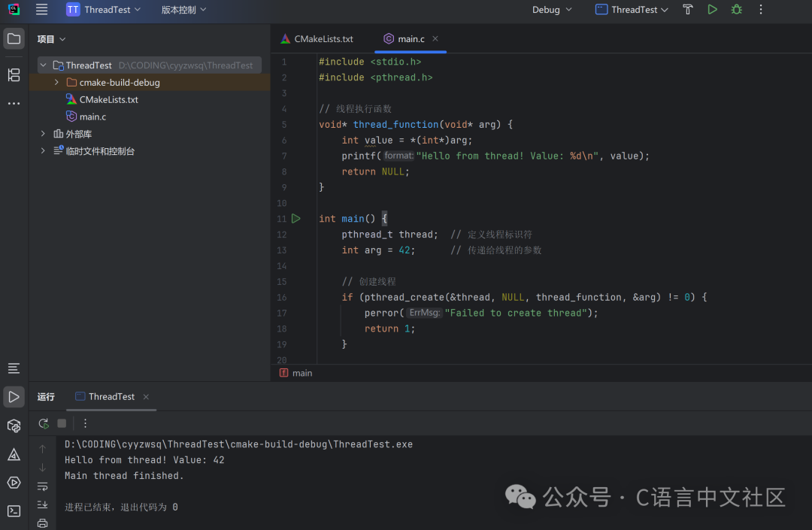The image size is (812, 530).
Task: Click the CLion application logo
Action: [14, 9]
